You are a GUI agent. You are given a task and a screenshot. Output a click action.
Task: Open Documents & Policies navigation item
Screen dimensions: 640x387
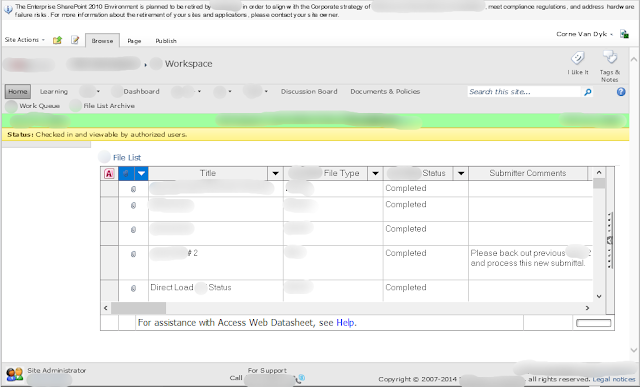pos(385,91)
